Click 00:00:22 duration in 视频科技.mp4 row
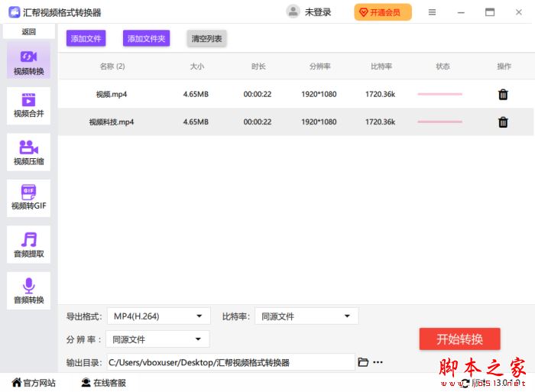535x392 pixels. click(x=258, y=121)
